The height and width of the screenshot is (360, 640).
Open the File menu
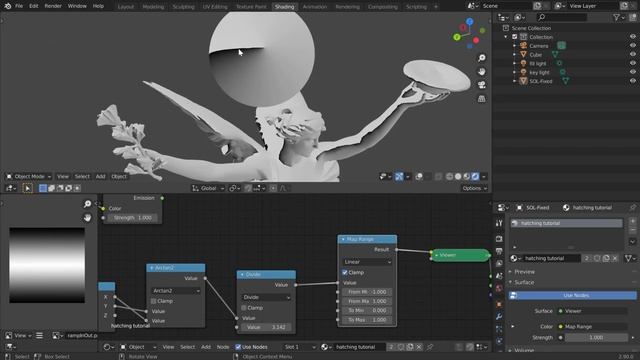(19, 6)
